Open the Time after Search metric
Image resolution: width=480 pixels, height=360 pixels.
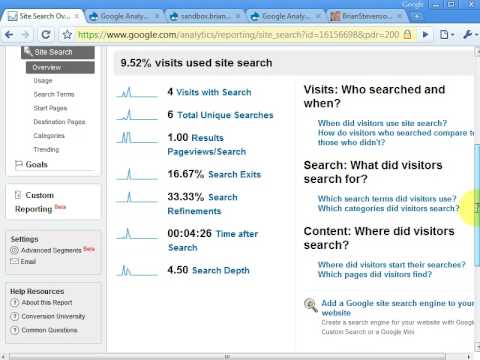[213, 241]
